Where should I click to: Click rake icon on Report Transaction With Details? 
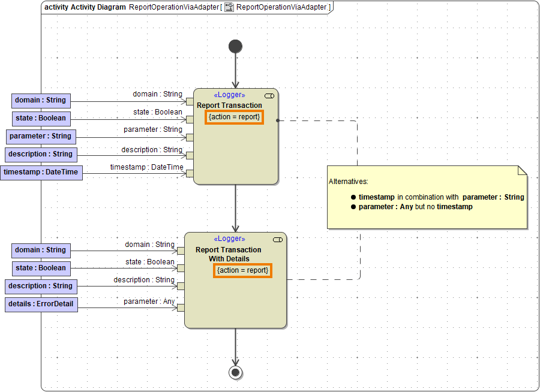(x=277, y=240)
